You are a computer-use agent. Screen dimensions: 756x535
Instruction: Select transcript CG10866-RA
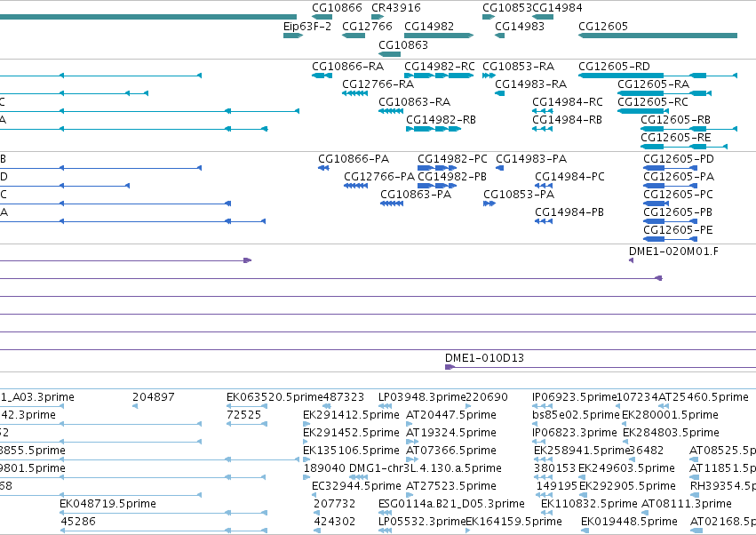347,67
